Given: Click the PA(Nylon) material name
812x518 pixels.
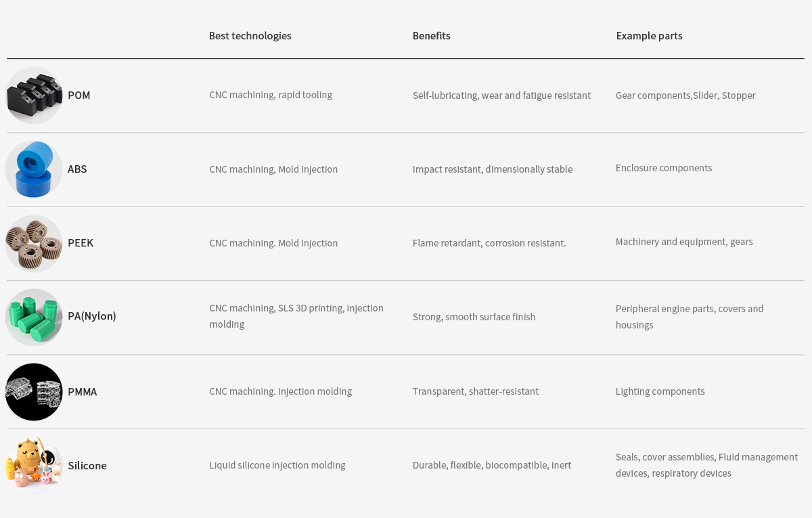Looking at the screenshot, I should (92, 316).
